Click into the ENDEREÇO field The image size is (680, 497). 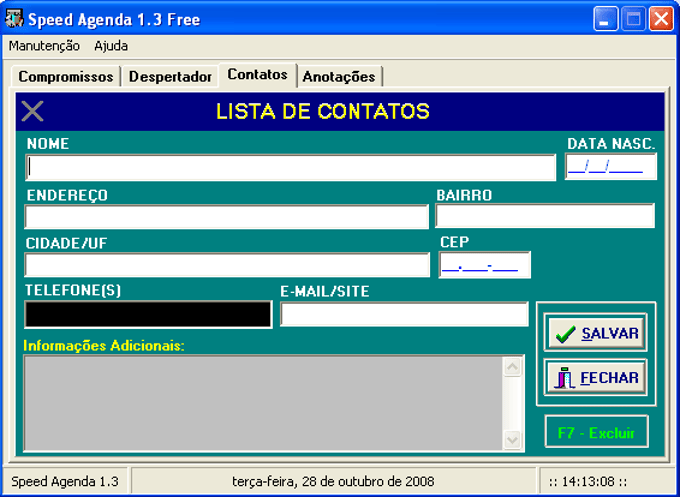click(x=226, y=217)
